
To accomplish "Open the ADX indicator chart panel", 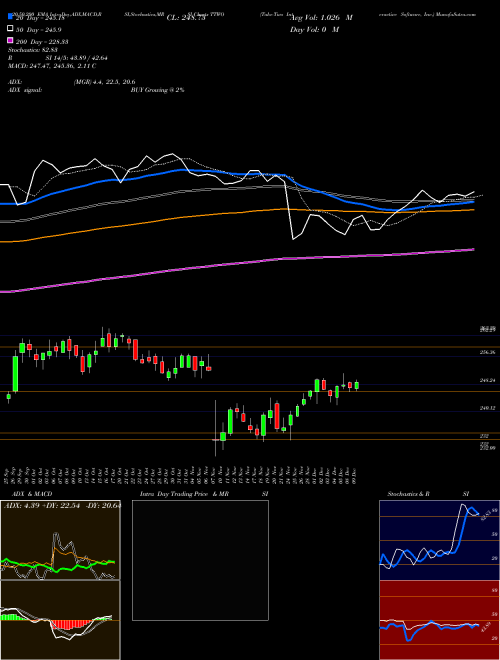I will click(60, 540).
